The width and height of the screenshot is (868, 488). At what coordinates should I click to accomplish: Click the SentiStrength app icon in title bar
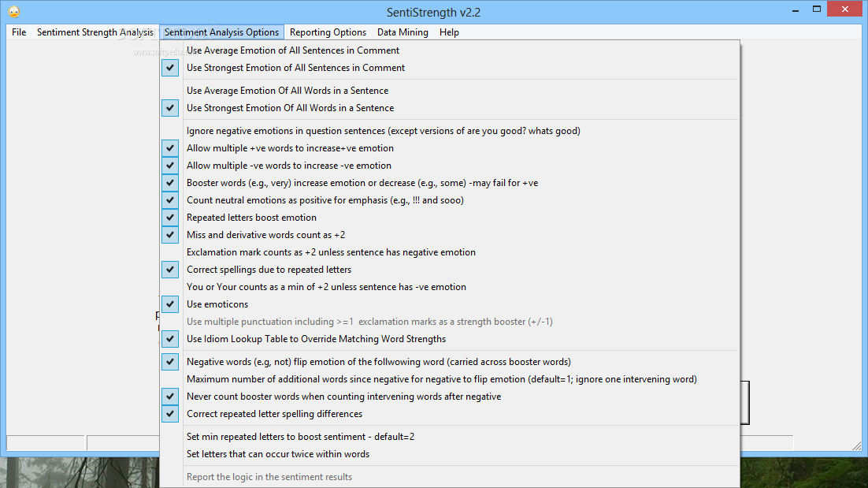(x=14, y=12)
